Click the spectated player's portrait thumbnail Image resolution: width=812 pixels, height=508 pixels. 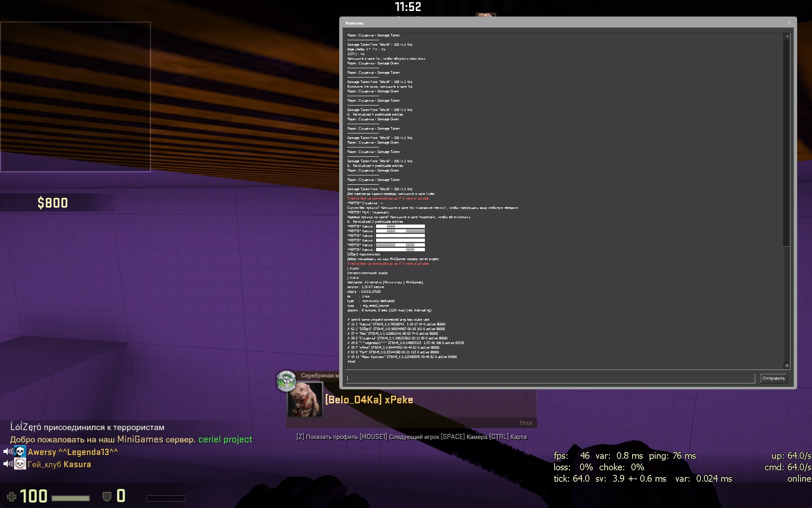tap(305, 400)
